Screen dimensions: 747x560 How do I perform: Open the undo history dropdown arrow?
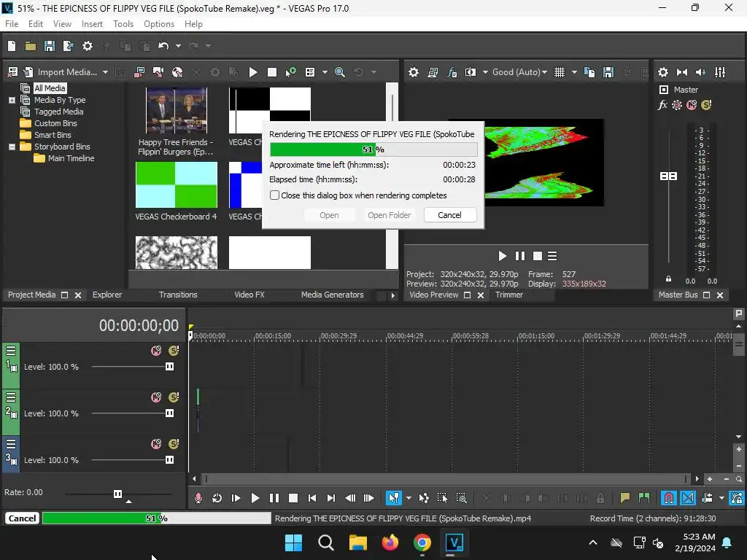(178, 46)
